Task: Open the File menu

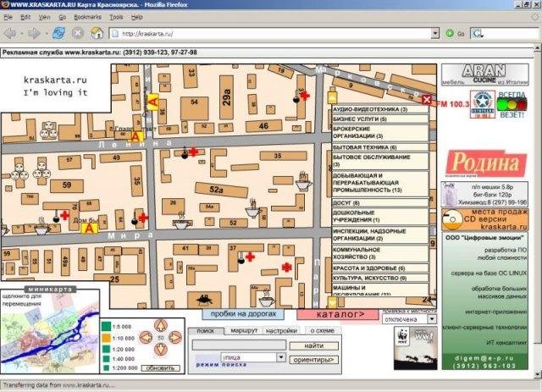Action: click(x=8, y=17)
